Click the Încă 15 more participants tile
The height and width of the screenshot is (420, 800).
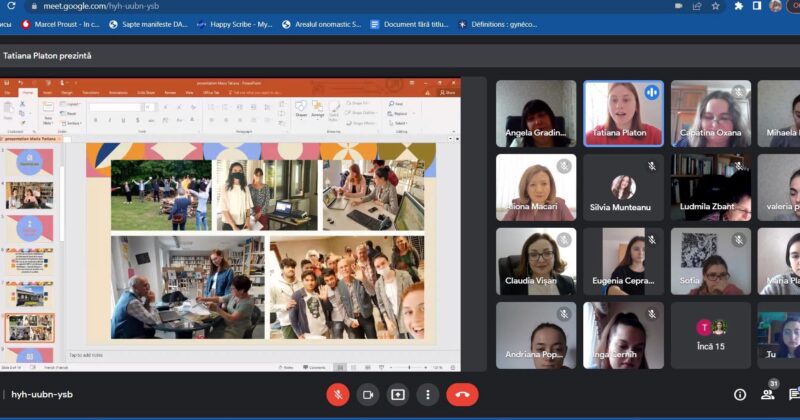(x=711, y=335)
